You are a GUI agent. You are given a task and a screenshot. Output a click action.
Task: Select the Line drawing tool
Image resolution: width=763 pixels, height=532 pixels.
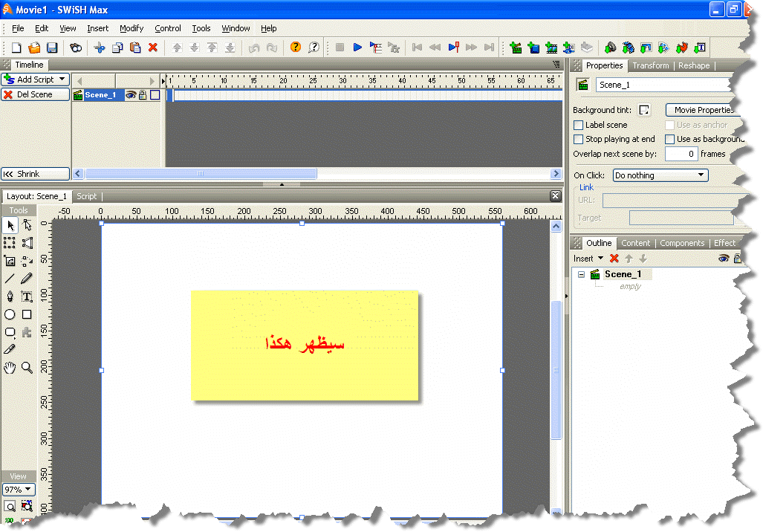(x=10, y=279)
